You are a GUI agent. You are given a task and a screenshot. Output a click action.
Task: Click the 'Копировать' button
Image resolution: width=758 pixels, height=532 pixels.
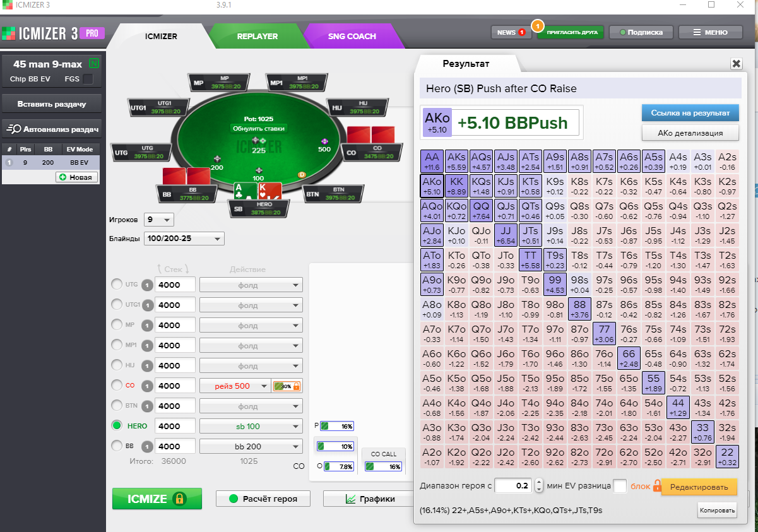coord(717,510)
